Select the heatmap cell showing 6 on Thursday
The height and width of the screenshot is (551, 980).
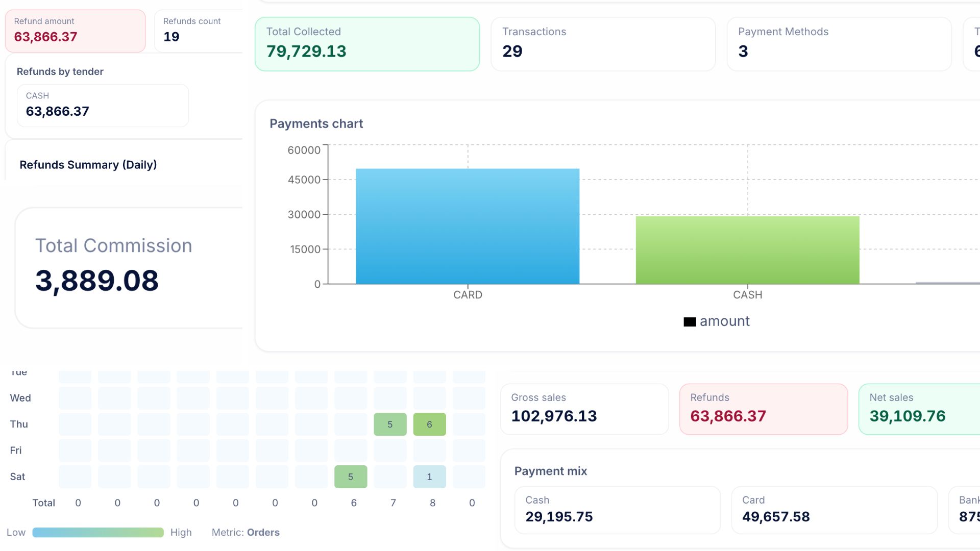point(429,424)
